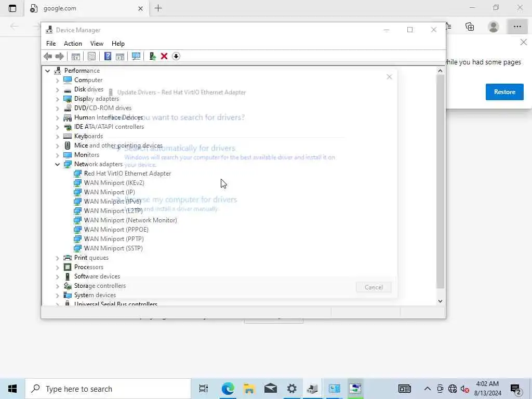Click Cancel in the Update Drivers dialog

pyautogui.click(x=374, y=287)
